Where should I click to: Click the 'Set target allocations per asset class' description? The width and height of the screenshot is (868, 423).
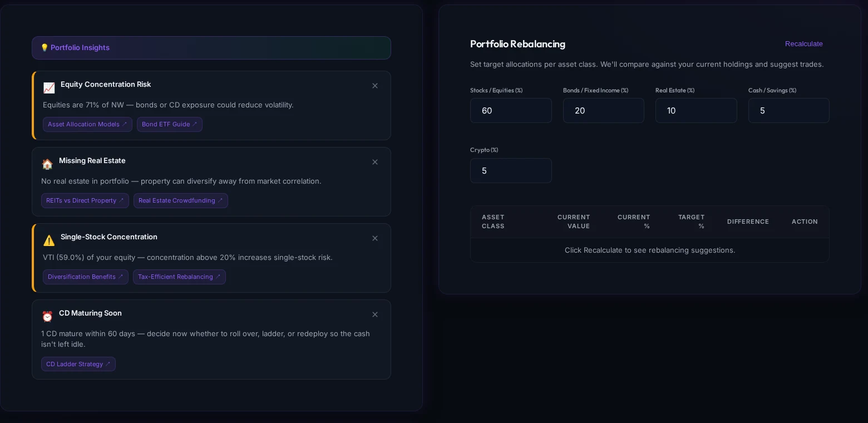(x=647, y=65)
